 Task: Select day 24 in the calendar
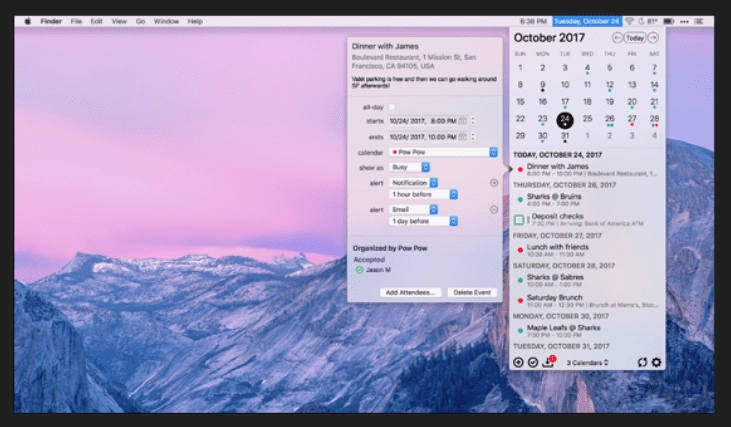(565, 120)
